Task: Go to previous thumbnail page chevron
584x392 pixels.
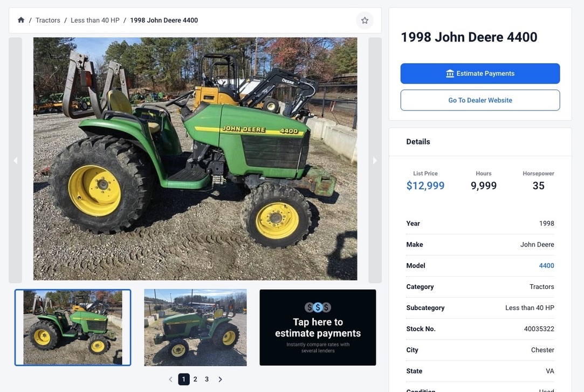Action: tap(170, 380)
